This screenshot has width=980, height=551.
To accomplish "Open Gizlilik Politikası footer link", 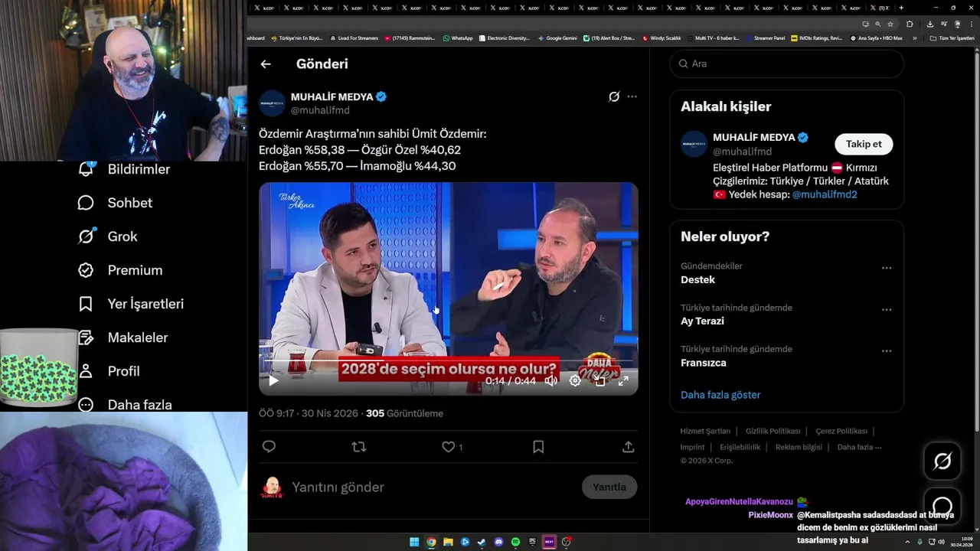I will tap(773, 431).
